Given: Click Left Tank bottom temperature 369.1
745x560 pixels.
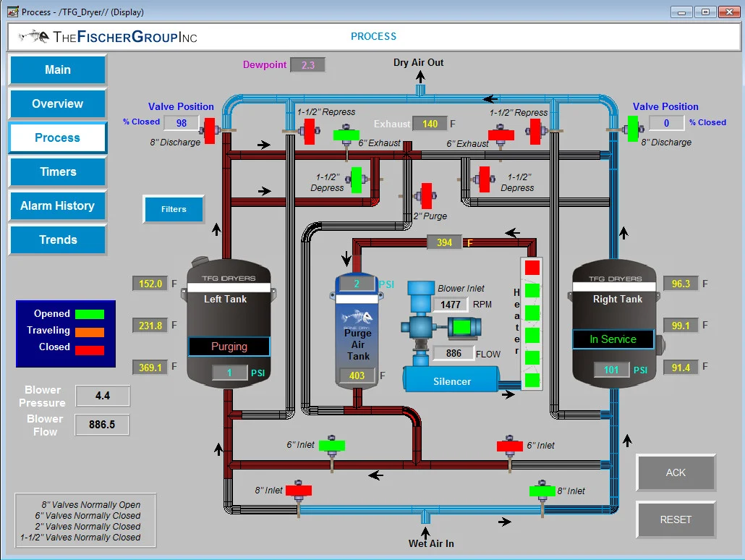Looking at the screenshot, I should point(150,368).
